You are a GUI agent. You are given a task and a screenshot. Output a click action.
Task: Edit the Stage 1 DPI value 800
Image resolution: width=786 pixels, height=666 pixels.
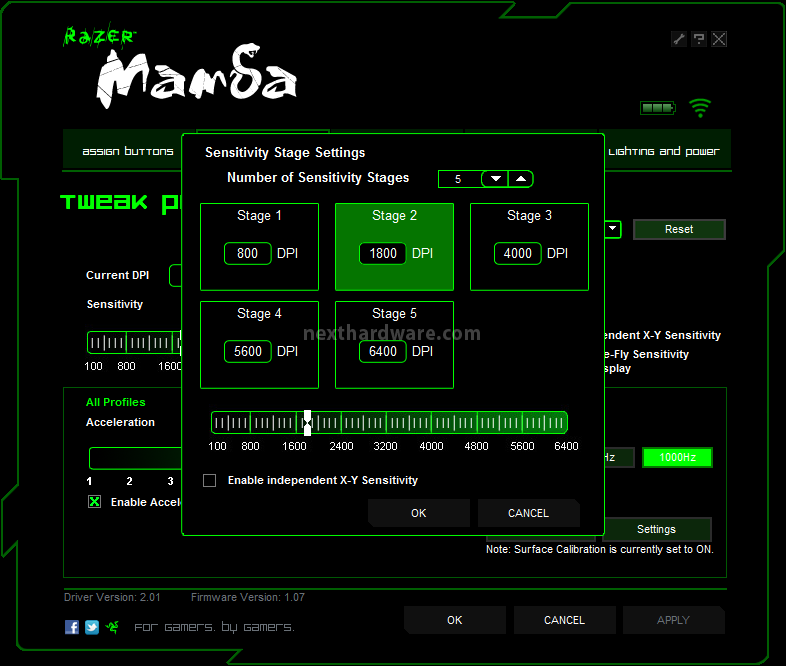[248, 254]
